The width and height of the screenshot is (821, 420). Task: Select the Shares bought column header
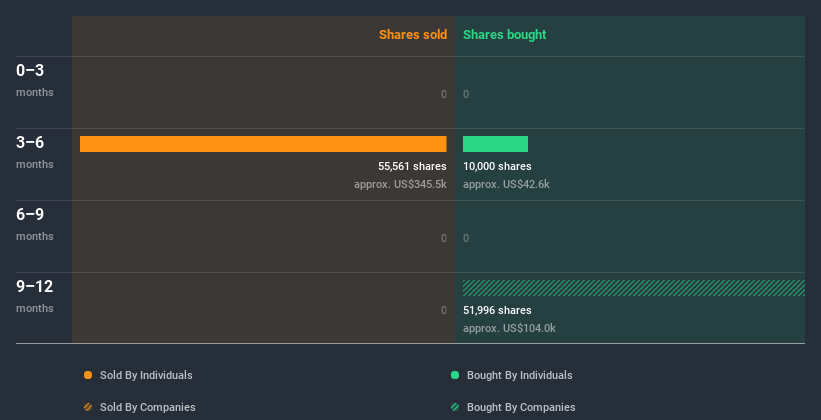point(505,35)
